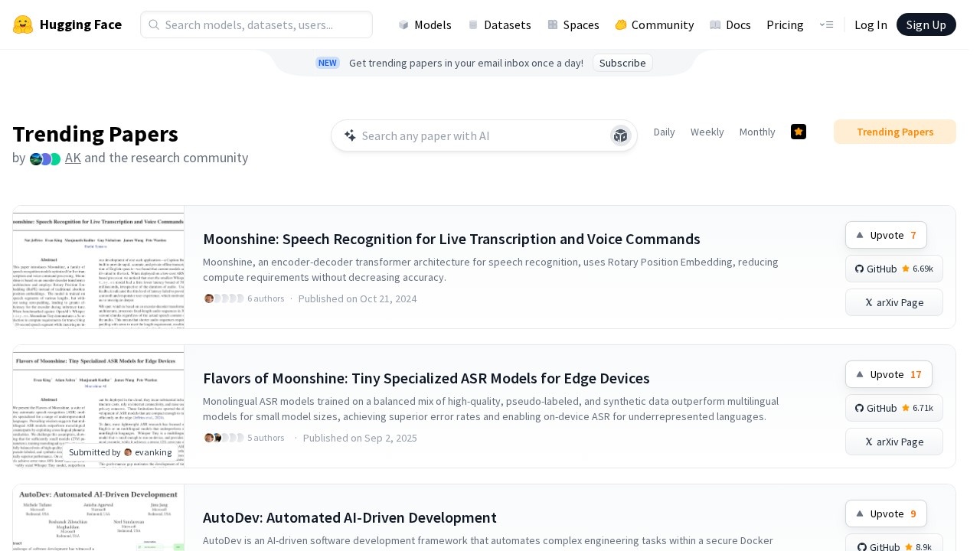Open the Datasets menu item
This screenshot has width=980, height=551.
tap(498, 24)
